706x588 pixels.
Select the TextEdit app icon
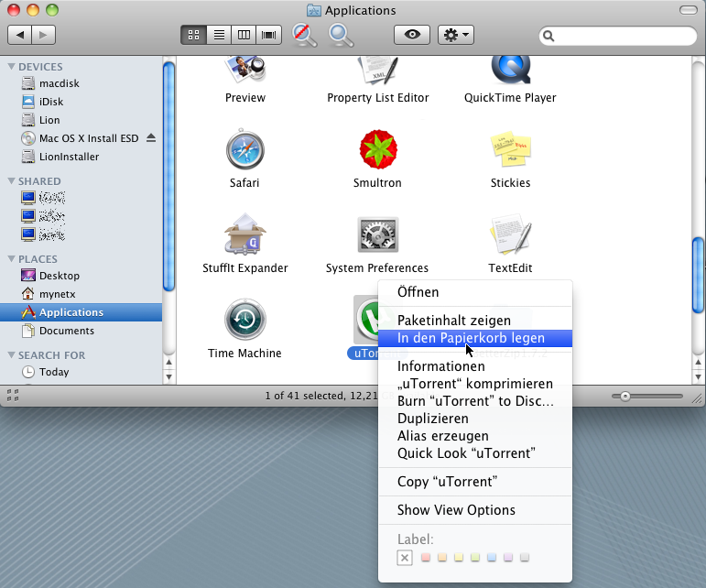pyautogui.click(x=511, y=234)
